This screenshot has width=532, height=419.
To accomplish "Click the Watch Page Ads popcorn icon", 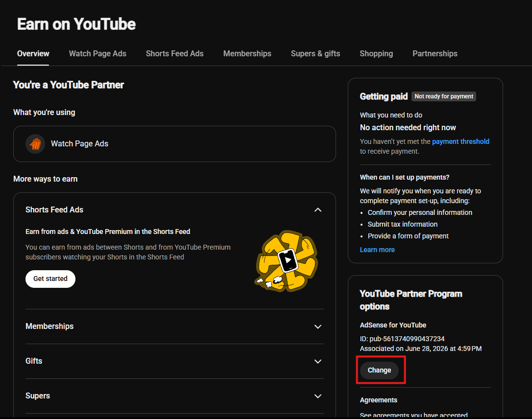I will pyautogui.click(x=35, y=144).
